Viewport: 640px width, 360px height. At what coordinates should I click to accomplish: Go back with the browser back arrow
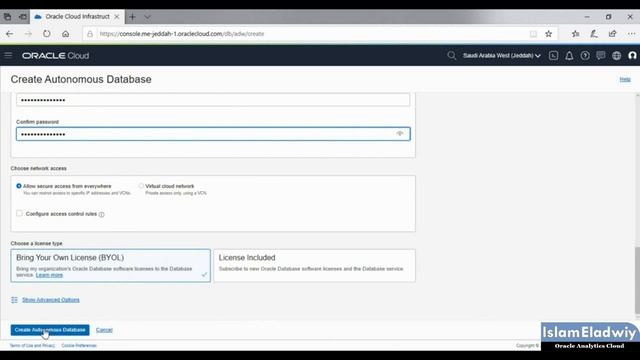(9, 34)
